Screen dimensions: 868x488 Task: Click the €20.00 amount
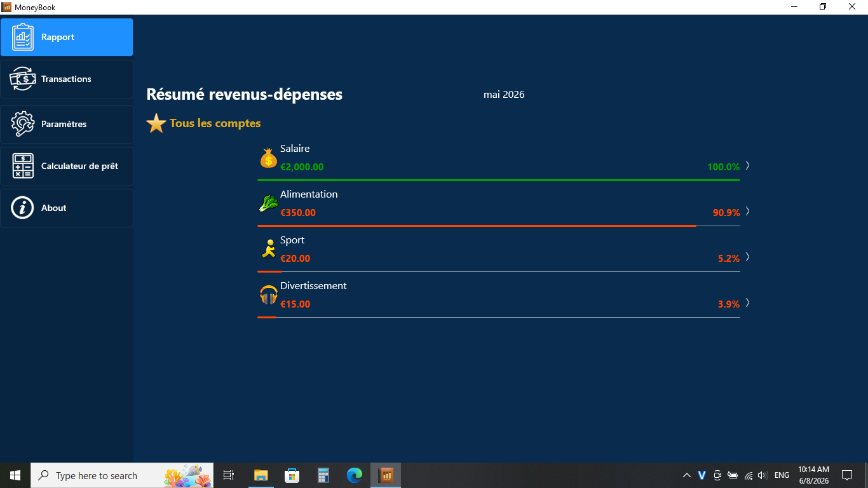[295, 259]
